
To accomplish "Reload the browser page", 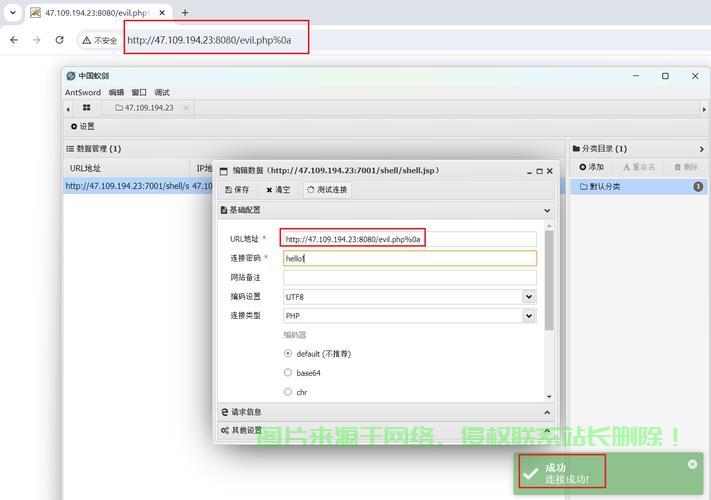I will point(59,40).
